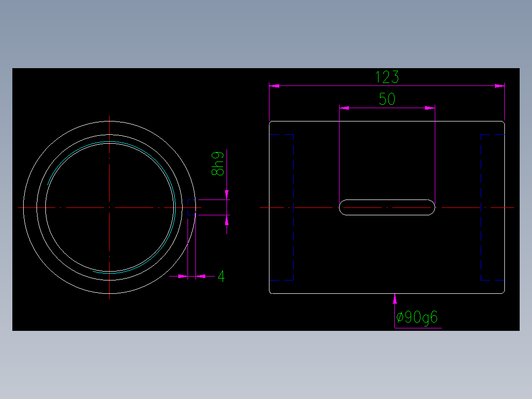Select the 123 overall length dimension text
Image resolution: width=532 pixels, height=399 pixels.
[x=387, y=77]
